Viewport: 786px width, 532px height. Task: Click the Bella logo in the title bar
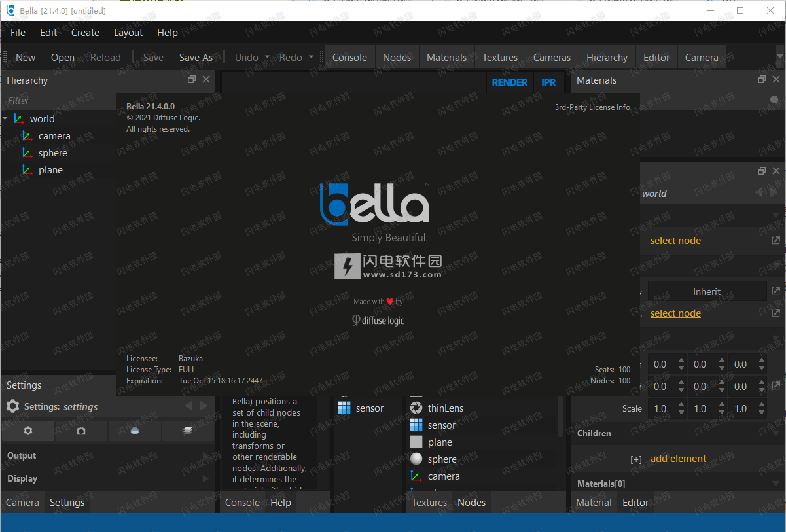point(10,10)
